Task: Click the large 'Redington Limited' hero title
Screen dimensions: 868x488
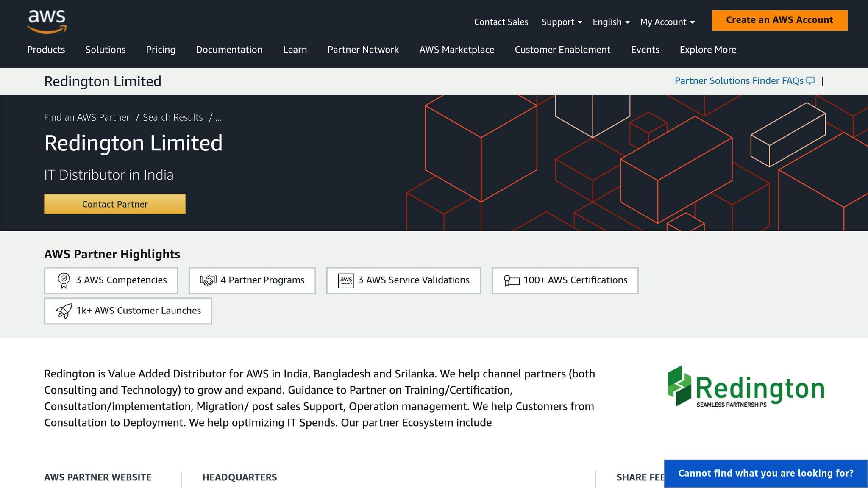Action: pos(134,143)
